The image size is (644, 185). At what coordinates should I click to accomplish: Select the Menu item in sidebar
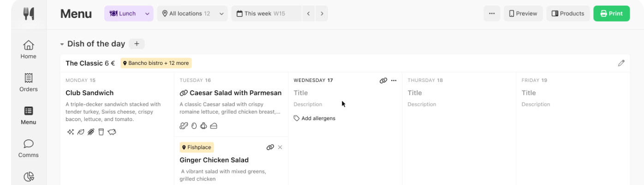pos(29,116)
